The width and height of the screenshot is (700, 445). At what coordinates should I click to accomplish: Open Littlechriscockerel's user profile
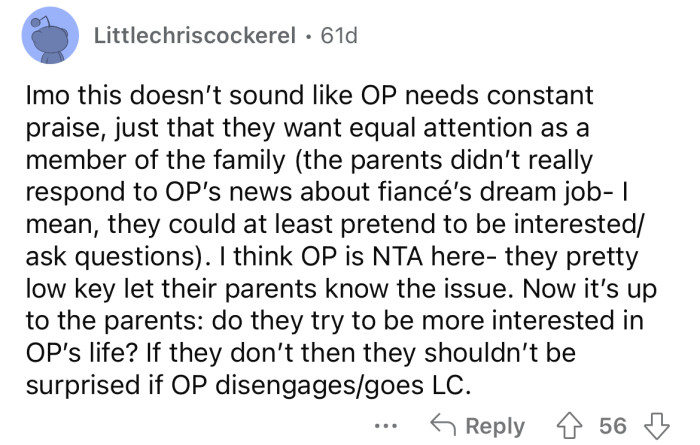pyautogui.click(x=195, y=36)
